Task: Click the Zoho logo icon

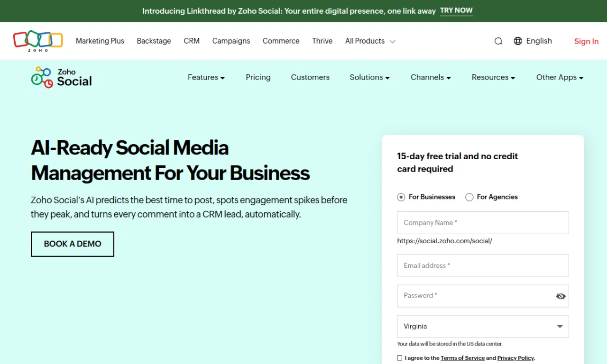Action: [38, 41]
